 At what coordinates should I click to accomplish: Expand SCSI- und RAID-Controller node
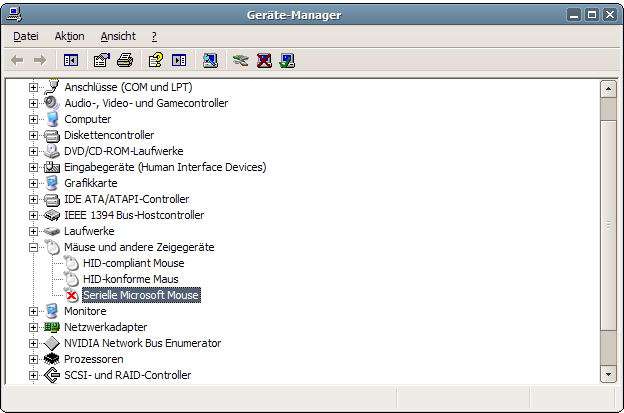tap(33, 375)
